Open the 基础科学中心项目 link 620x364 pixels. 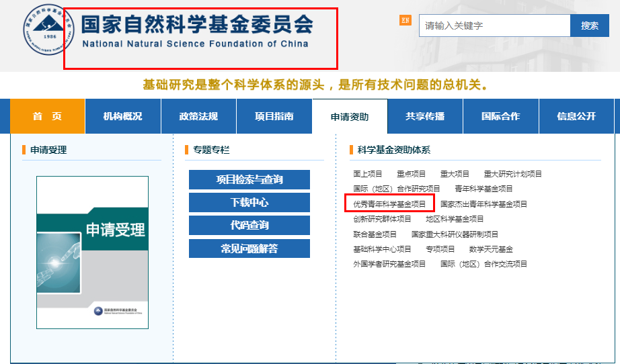(383, 250)
